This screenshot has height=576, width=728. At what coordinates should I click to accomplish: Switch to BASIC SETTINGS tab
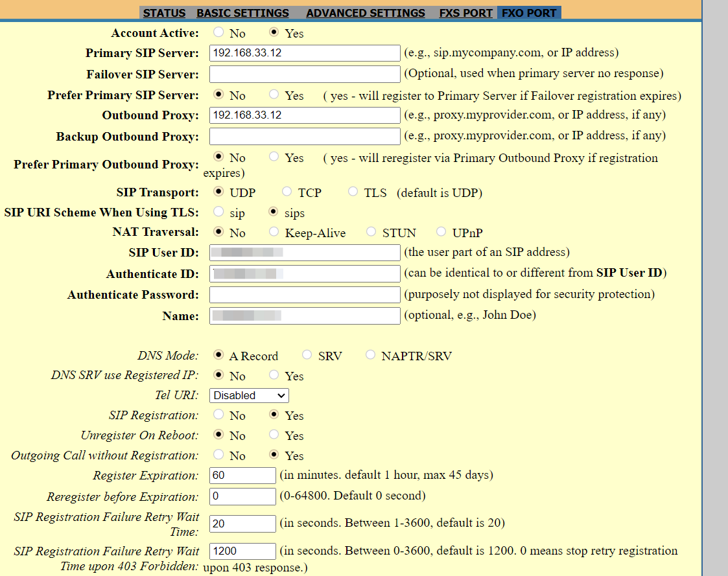[242, 13]
